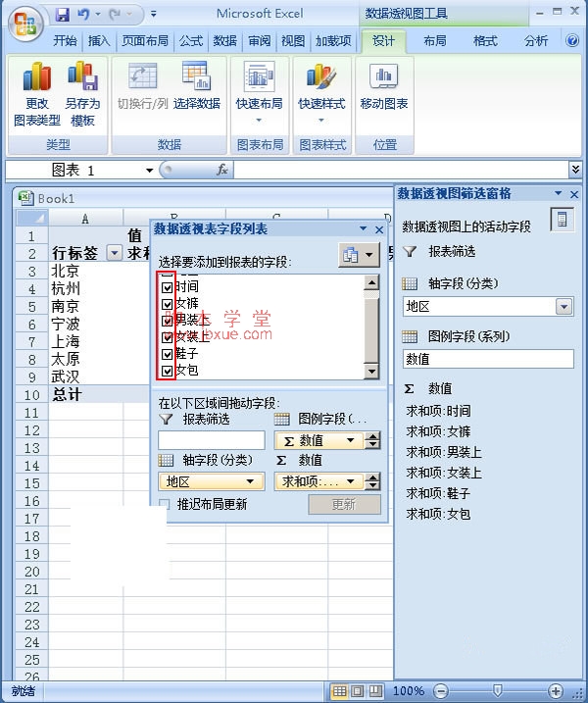Open the 快速布局 quick layout gallery

pos(260,93)
